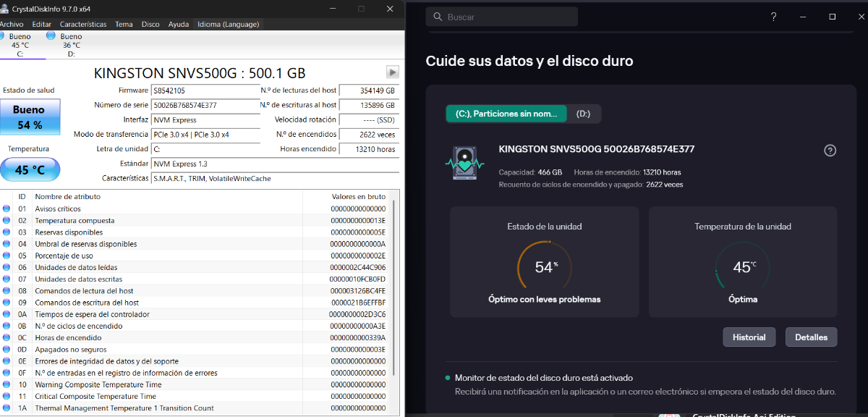
Task: Click the status orb for Unidades de datos escritas
Action: (x=7, y=279)
